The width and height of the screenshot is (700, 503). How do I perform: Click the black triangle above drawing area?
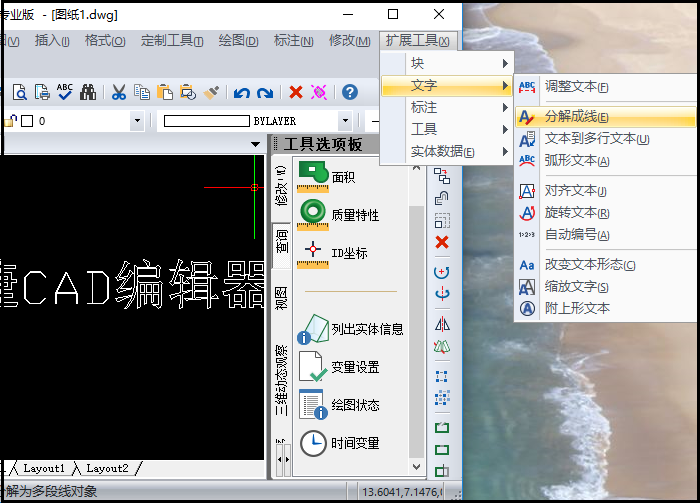pyautogui.click(x=255, y=145)
